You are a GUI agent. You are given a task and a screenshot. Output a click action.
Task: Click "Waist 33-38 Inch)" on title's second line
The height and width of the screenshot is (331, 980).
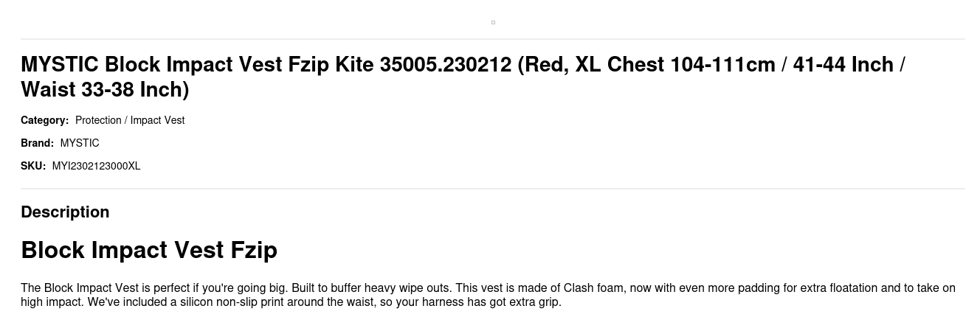[x=105, y=90]
